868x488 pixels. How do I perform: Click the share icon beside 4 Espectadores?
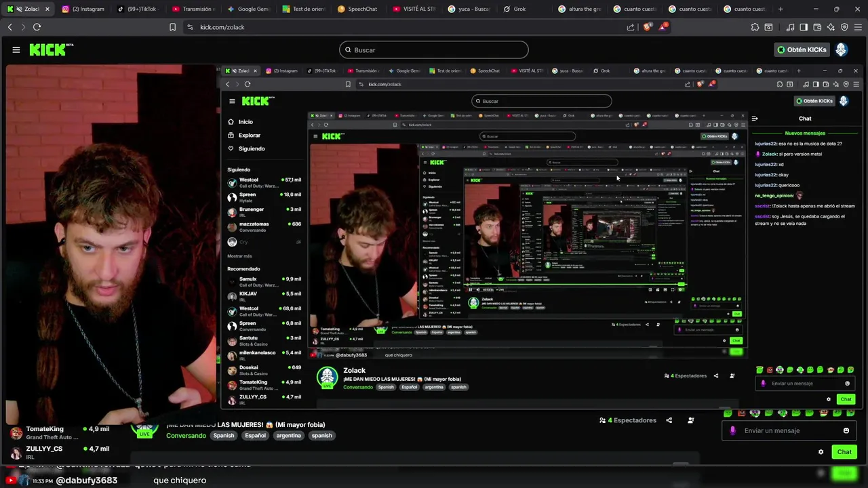[x=669, y=420]
